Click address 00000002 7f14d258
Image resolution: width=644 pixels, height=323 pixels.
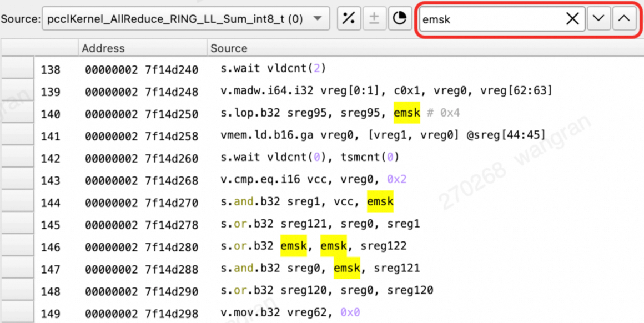142,136
